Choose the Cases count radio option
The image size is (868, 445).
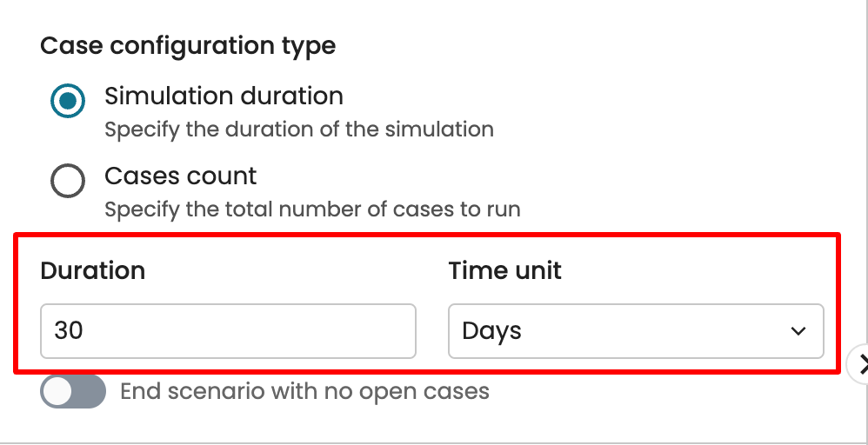pos(68,182)
